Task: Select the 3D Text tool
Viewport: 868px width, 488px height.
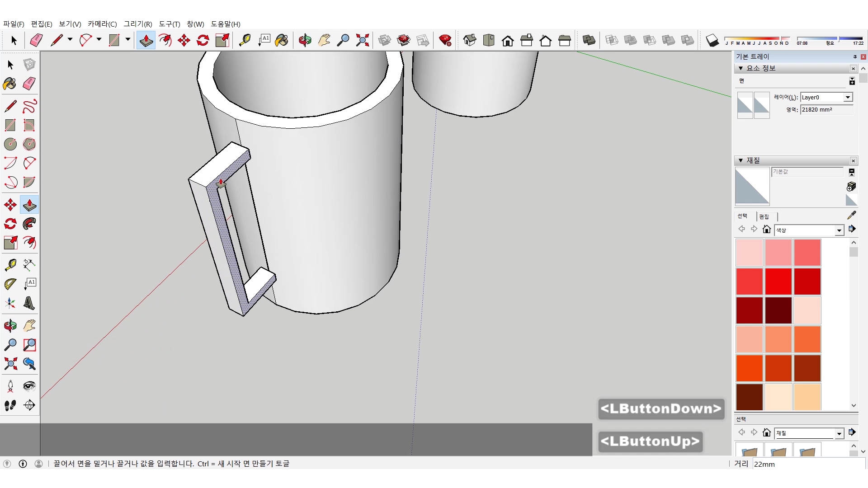Action: coord(29,303)
